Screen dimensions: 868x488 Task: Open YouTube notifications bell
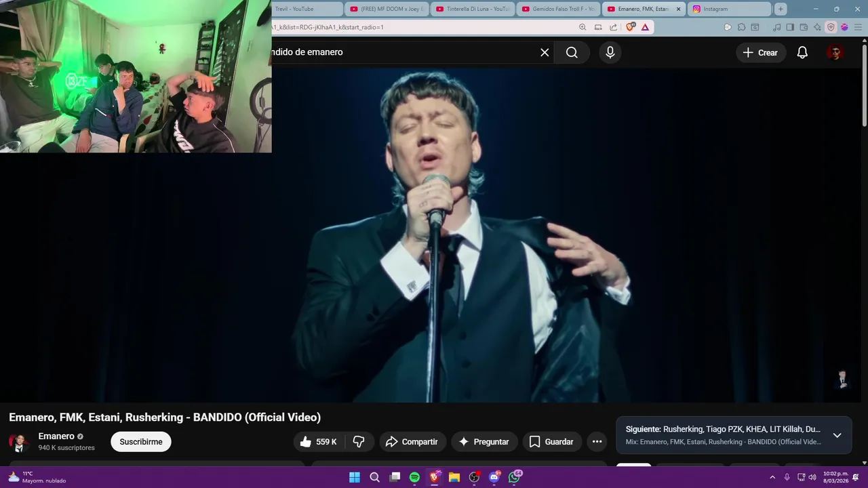(x=802, y=52)
